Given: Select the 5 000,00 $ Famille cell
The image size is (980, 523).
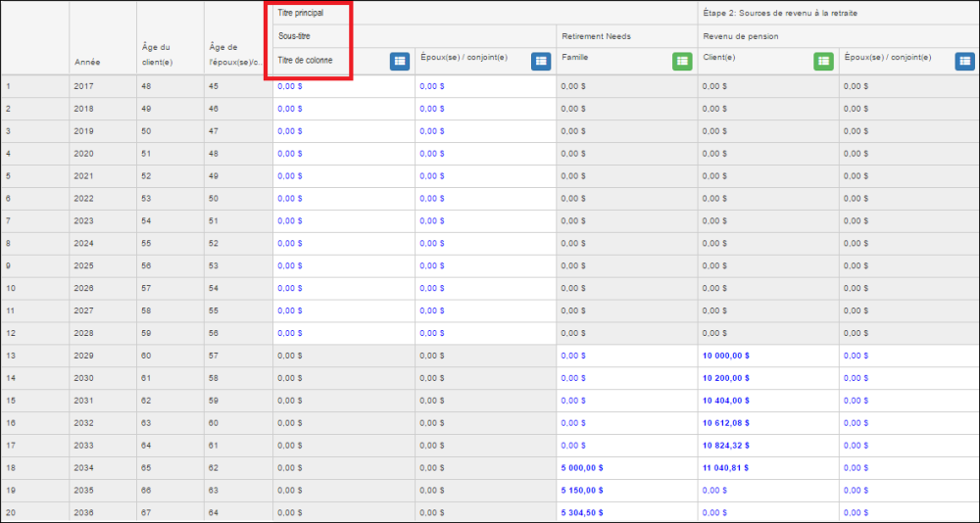Looking at the screenshot, I should 627,468.
